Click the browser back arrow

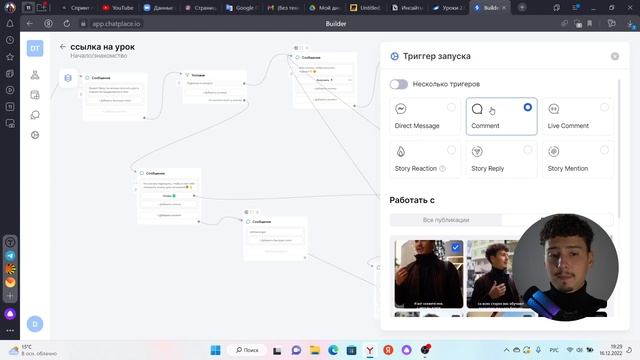(29, 24)
